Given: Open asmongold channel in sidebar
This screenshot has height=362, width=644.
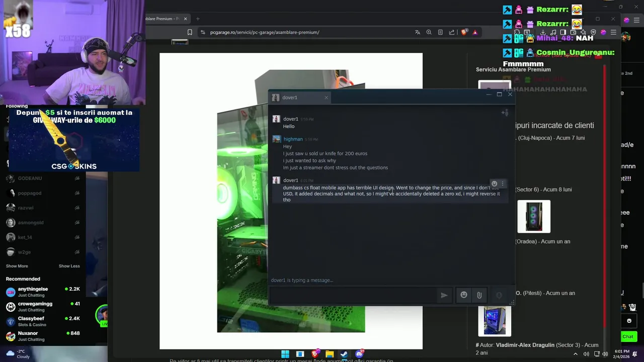Looking at the screenshot, I should tap(43, 222).
